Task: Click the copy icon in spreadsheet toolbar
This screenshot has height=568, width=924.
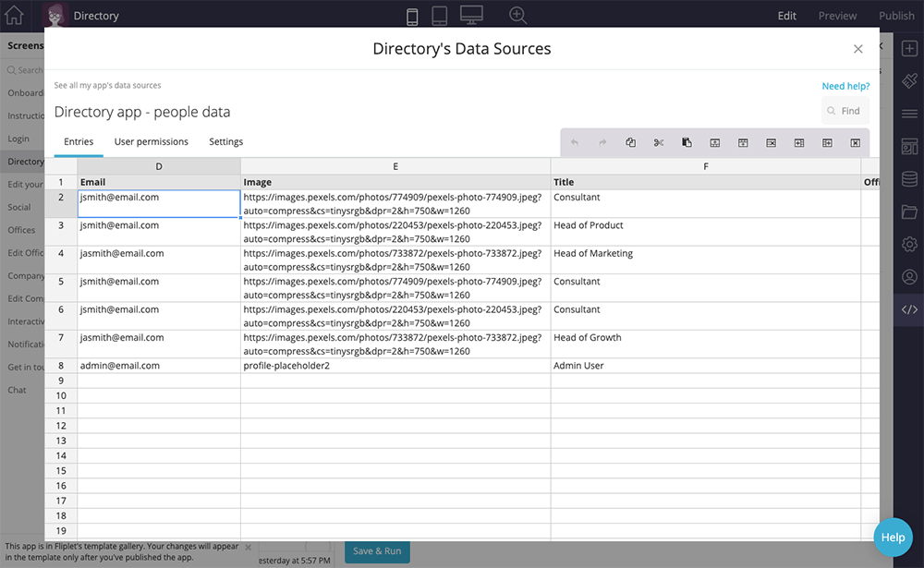Action: tap(630, 142)
